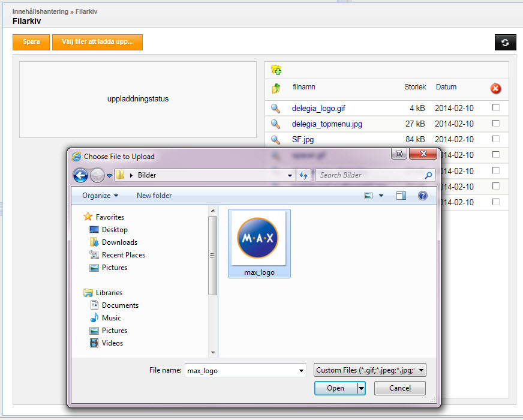Viewport: 523px width, 420px height.
Task: Open the view options dropdown arrow
Action: (381, 196)
